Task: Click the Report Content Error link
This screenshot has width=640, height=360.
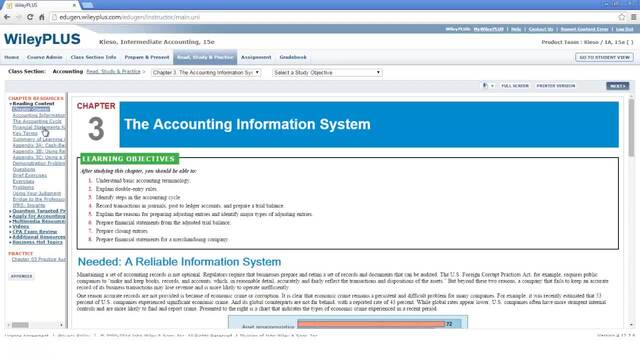Action: click(x=584, y=29)
